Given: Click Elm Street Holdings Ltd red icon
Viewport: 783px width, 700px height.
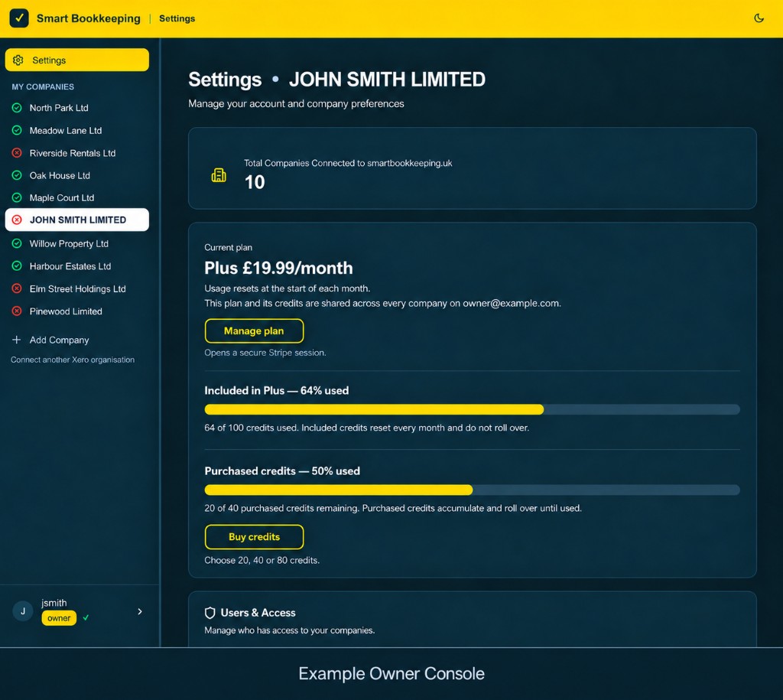Looking at the screenshot, I should click(17, 288).
